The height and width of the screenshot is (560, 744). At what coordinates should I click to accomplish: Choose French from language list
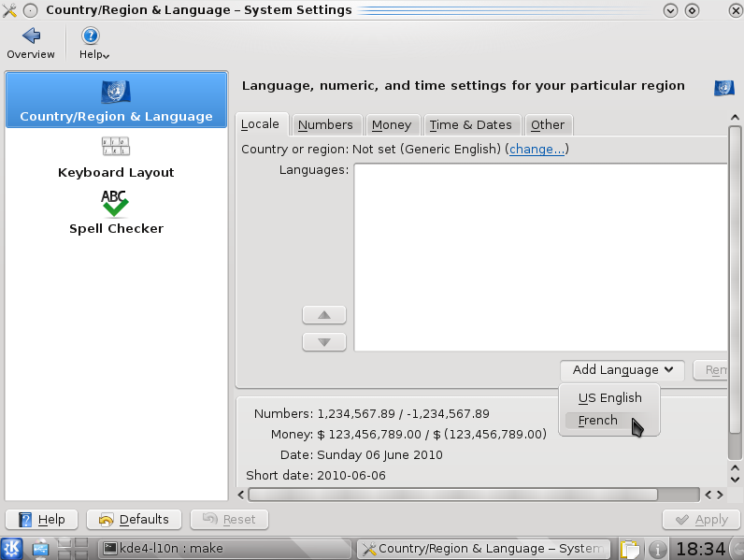click(x=598, y=421)
